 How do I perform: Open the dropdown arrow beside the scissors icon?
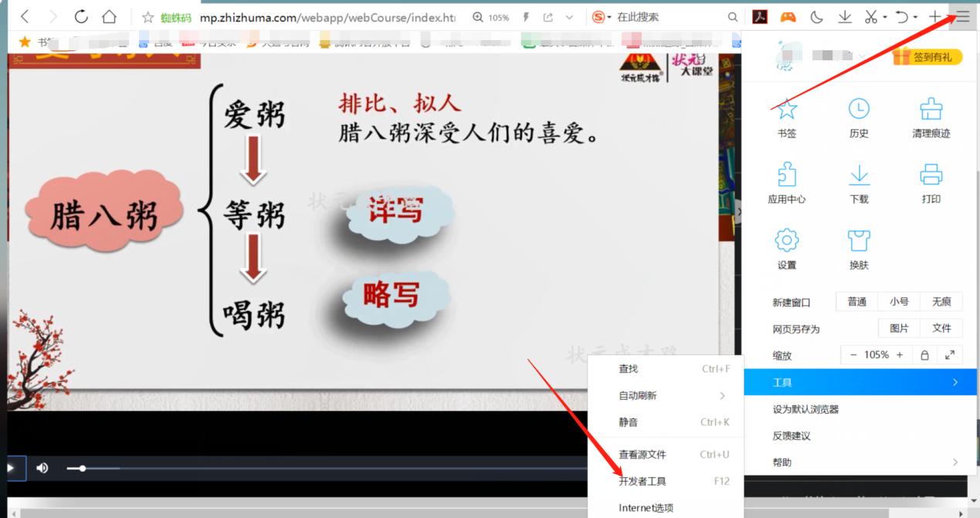(885, 15)
